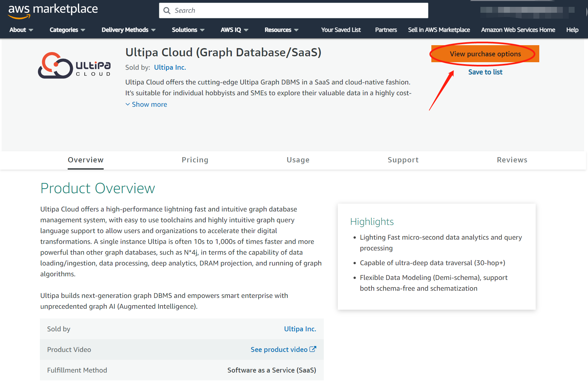Open the Ultipa Inc. seller link under the title
Screen dimensions: 588x385
(x=170, y=67)
